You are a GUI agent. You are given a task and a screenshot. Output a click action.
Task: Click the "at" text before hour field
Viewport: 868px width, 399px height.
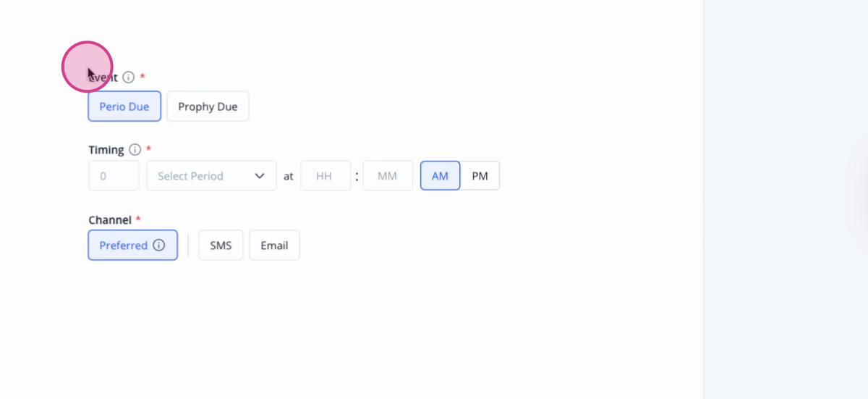[289, 176]
